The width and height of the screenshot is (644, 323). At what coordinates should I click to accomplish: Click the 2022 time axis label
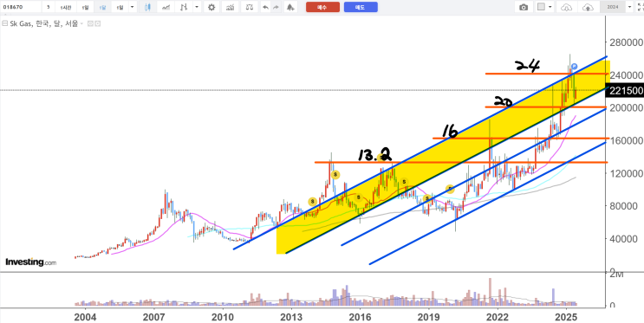498,317
